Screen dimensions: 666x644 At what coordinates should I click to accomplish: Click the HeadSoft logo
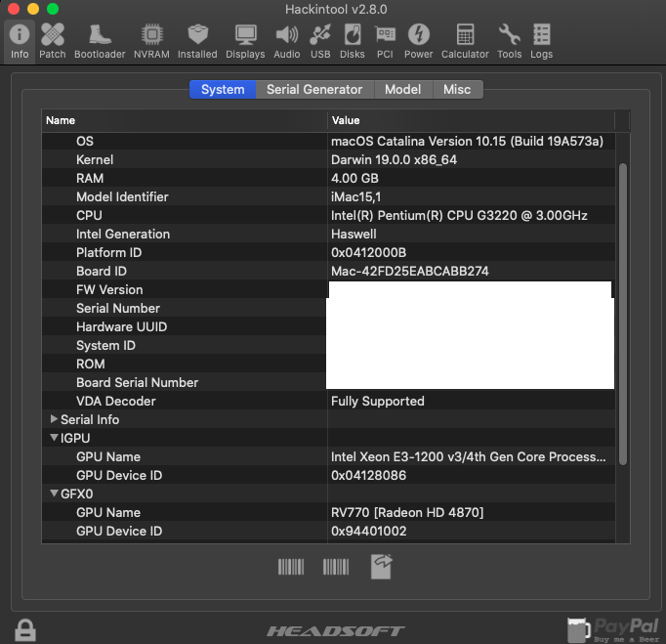pos(336,631)
